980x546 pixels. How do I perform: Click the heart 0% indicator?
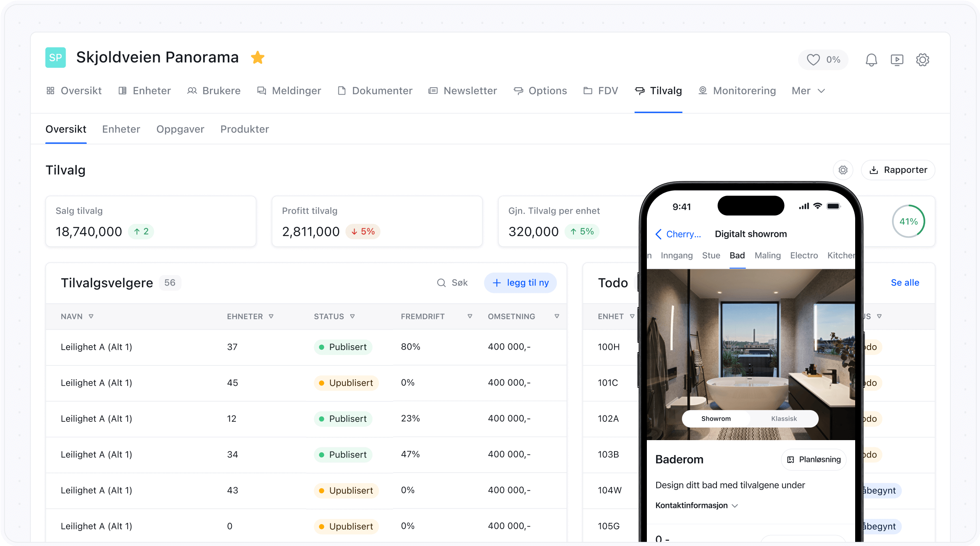coord(823,60)
